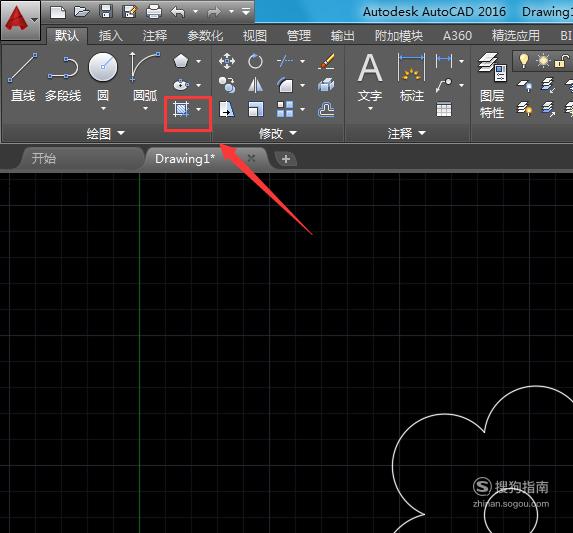This screenshot has height=533, width=573.
Task: Select the Move tool
Action: [x=227, y=61]
